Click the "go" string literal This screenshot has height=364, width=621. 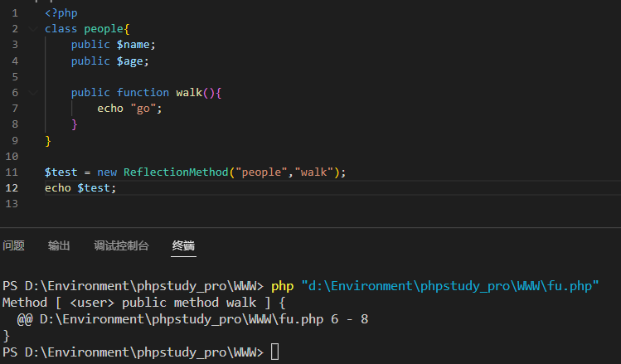tap(143, 108)
